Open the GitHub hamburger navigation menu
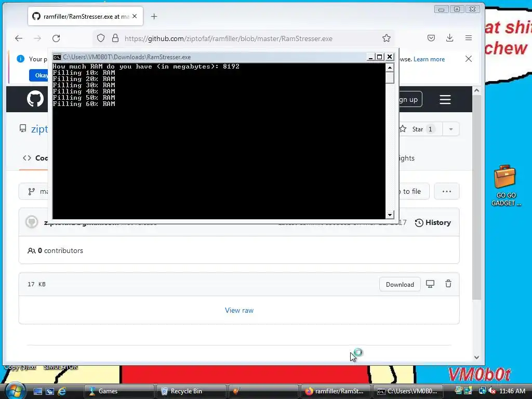 [x=445, y=99]
